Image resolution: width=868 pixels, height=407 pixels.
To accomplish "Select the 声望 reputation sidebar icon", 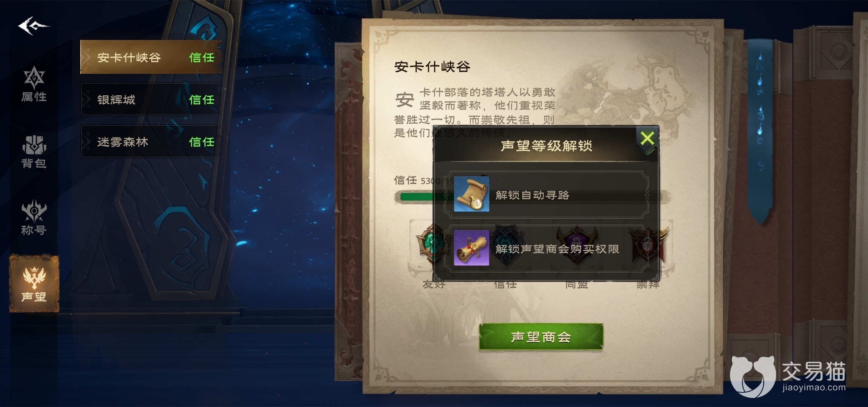I will coord(34,283).
